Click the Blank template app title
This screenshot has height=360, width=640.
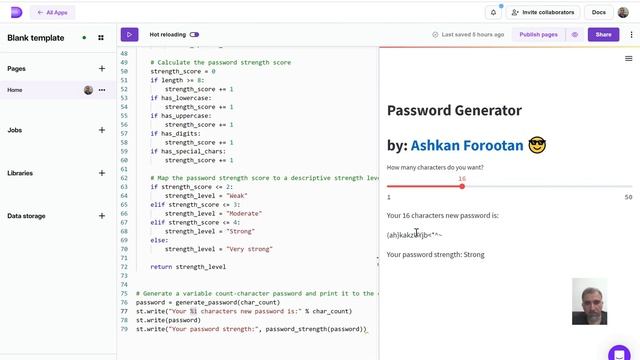[x=36, y=38]
